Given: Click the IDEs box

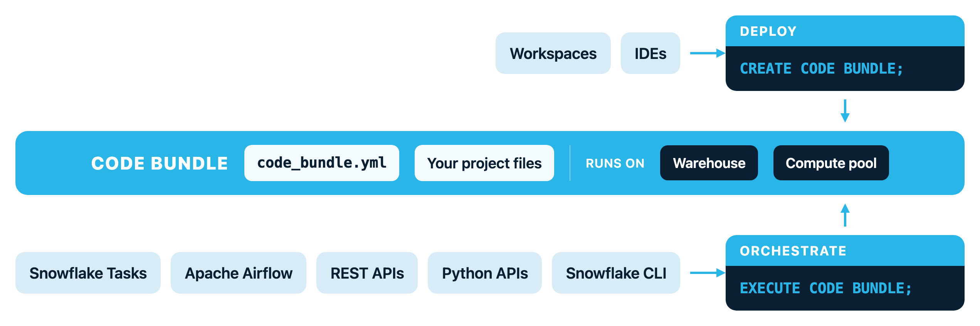Looking at the screenshot, I should [x=651, y=53].
